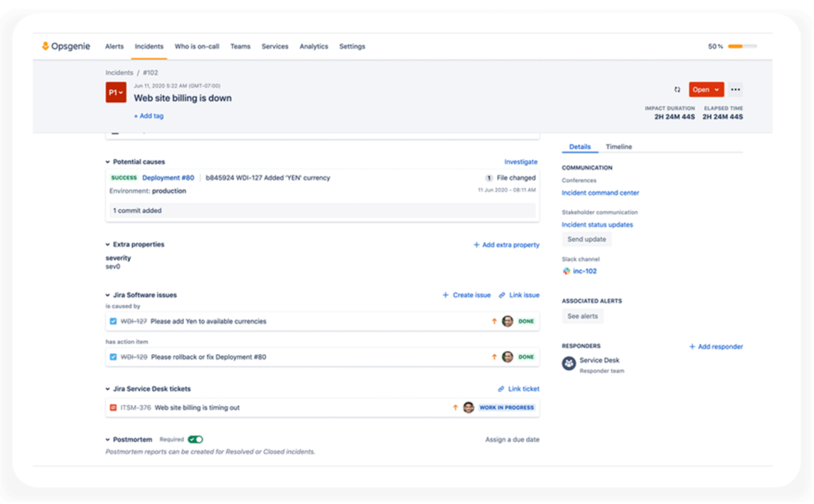Click priority arrow icon on ITSM-376 row
Image resolution: width=814 pixels, height=504 pixels.
pyautogui.click(x=455, y=408)
